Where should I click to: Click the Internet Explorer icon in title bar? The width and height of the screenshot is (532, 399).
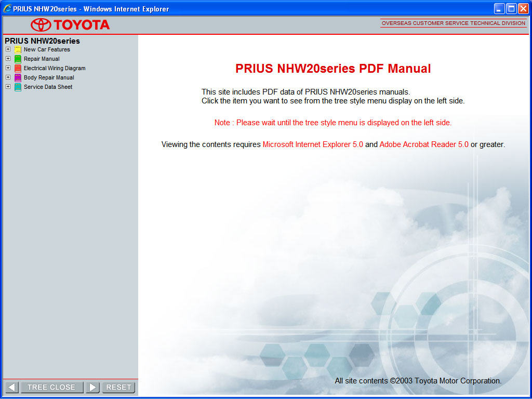[x=7, y=8]
